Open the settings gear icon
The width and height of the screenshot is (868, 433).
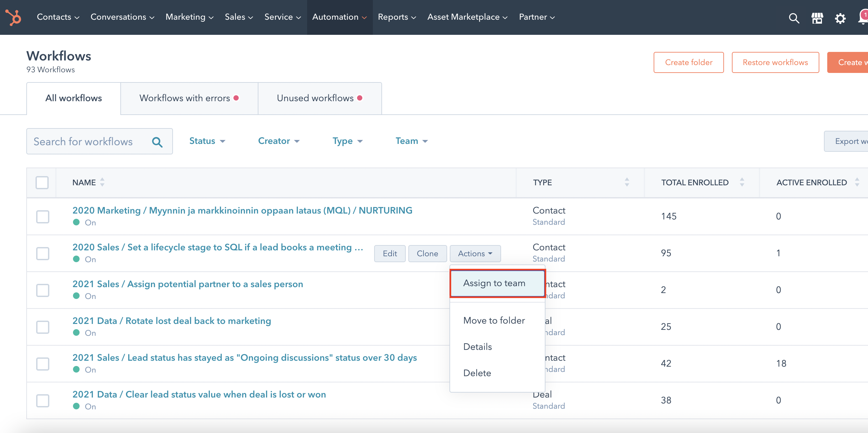coord(840,18)
